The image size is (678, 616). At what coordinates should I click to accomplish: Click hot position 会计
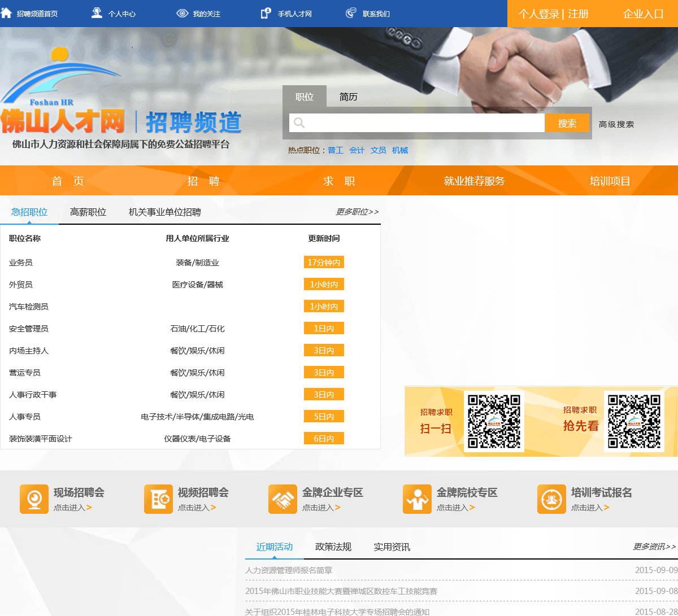357,150
